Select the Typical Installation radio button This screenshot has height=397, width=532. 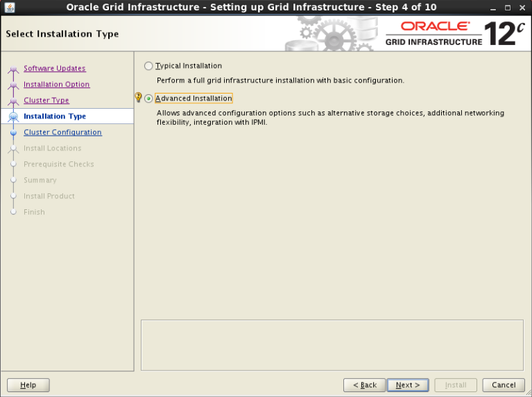point(148,66)
